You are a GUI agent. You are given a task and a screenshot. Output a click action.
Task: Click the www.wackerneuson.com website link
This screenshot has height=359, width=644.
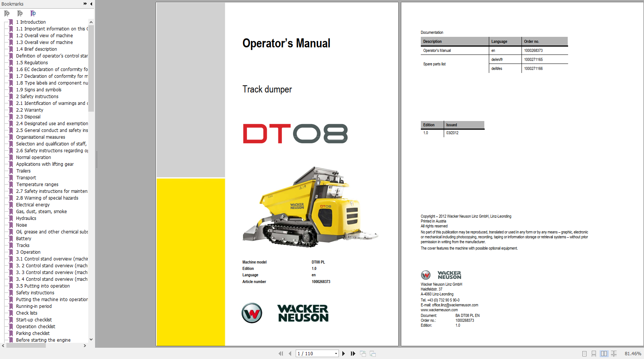pos(439,310)
